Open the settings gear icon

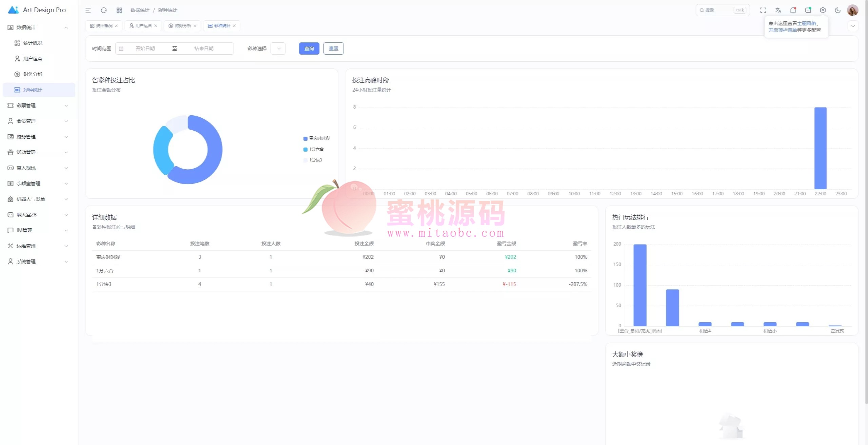(x=823, y=10)
